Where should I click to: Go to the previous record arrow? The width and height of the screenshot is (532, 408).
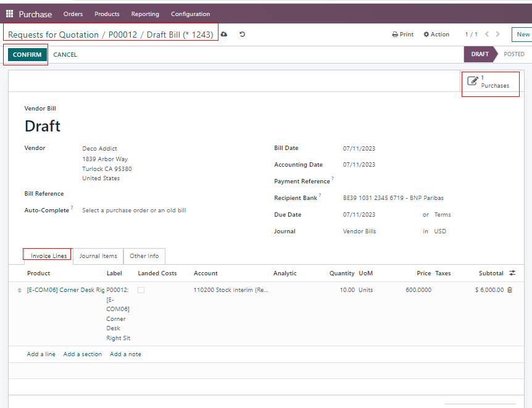(x=487, y=35)
